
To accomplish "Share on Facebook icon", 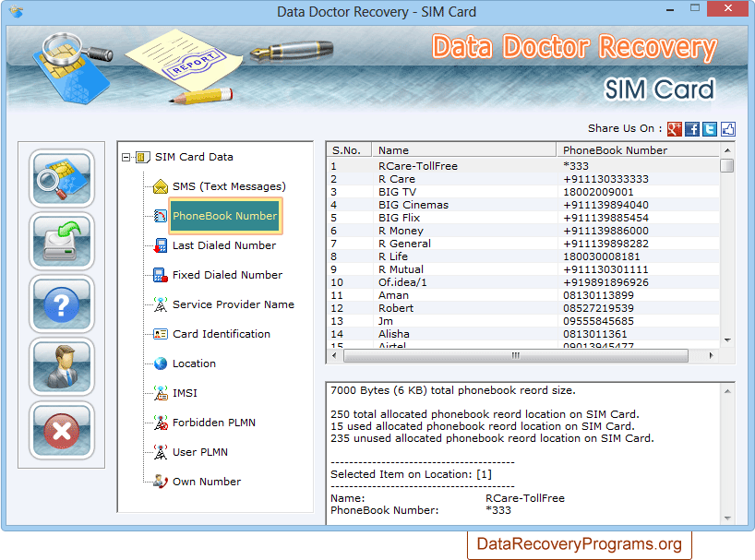I will click(x=692, y=129).
